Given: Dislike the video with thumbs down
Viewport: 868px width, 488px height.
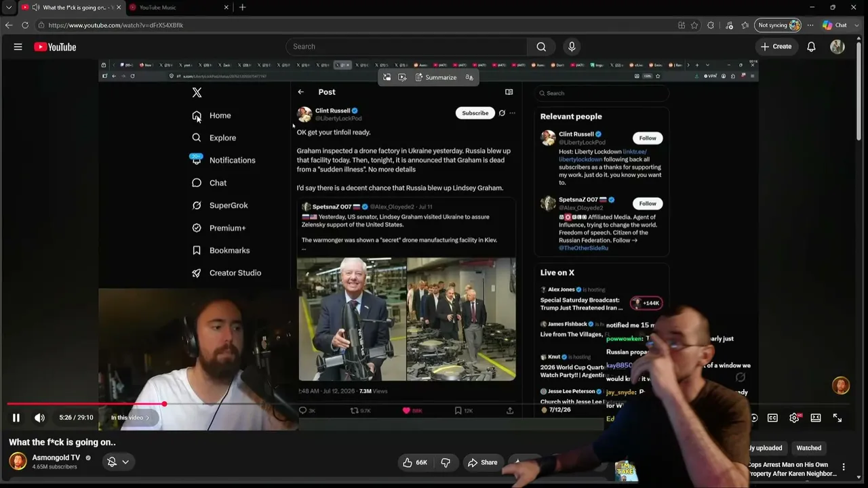Looking at the screenshot, I should click(446, 462).
